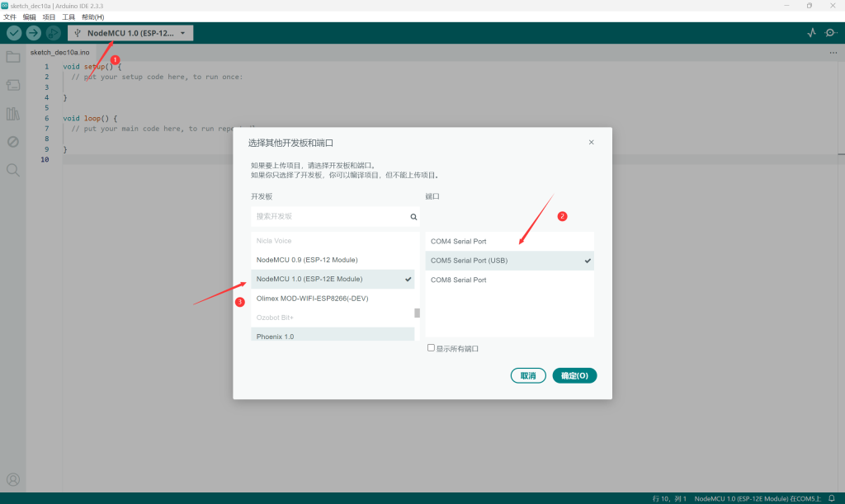845x504 pixels.
Task: Click line number 10 in the gutter
Action: 45,159
